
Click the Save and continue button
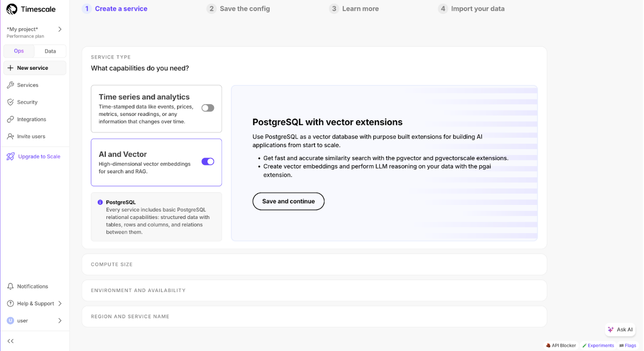pyautogui.click(x=288, y=201)
